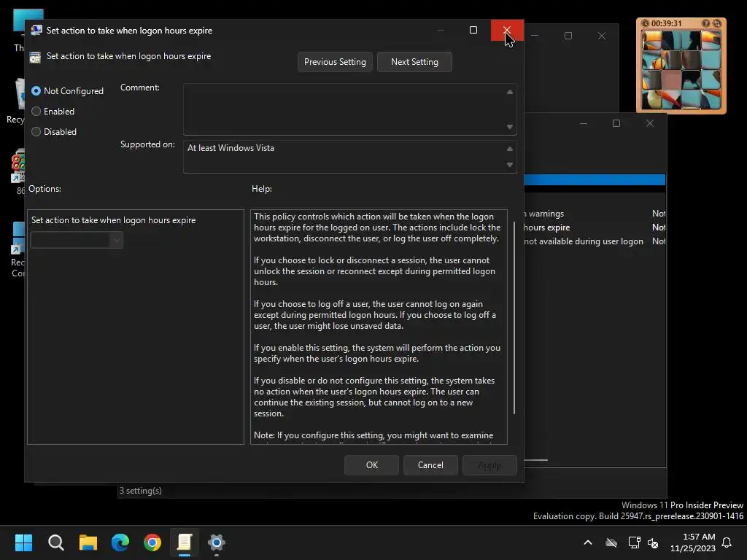The height and width of the screenshot is (560, 747).
Task: Switch to the Group Policy editor taskbar icon
Action: pos(185,542)
